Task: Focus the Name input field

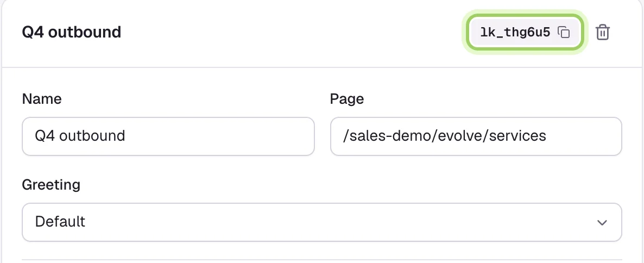Action: [168, 136]
